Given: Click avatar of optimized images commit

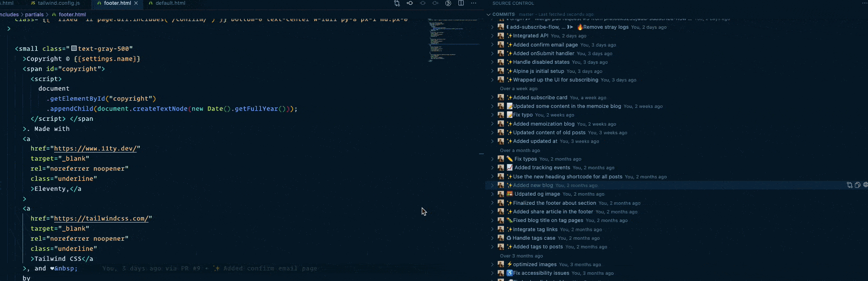Looking at the screenshot, I should tap(501, 264).
